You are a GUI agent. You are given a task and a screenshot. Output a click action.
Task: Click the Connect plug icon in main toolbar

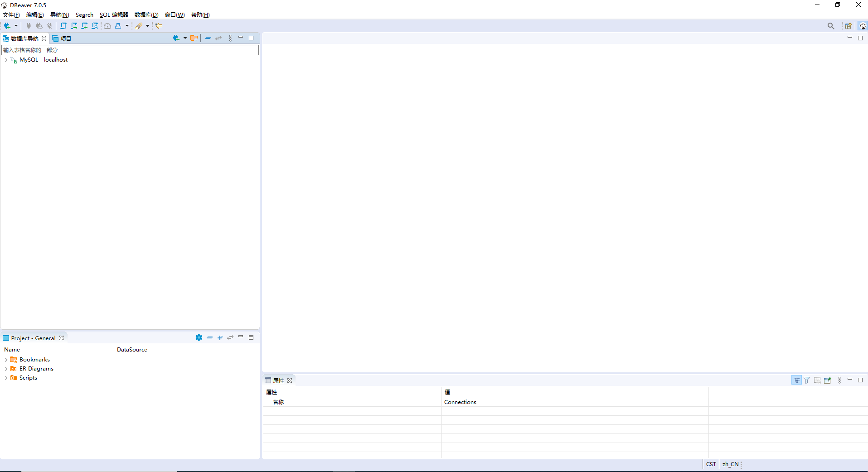click(29, 26)
